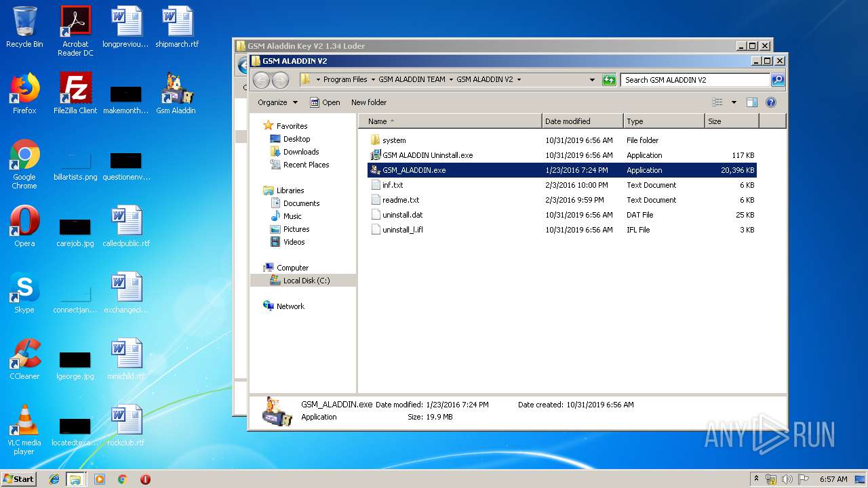Show the preview pane icon

751,102
